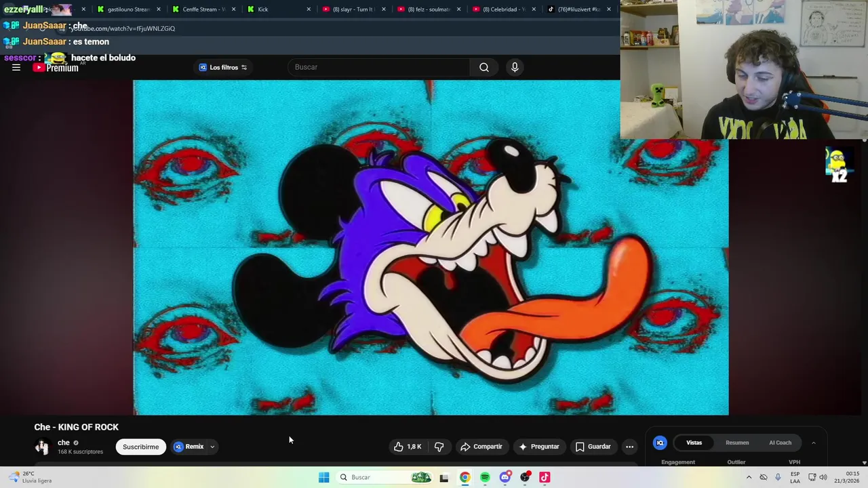Click the verified badge beside che
The image size is (868, 488).
[76, 443]
